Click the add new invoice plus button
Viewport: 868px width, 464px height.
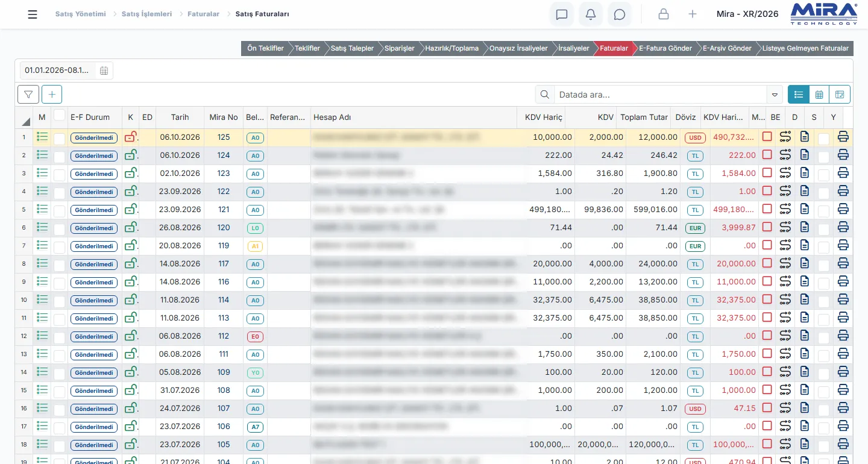click(x=52, y=95)
